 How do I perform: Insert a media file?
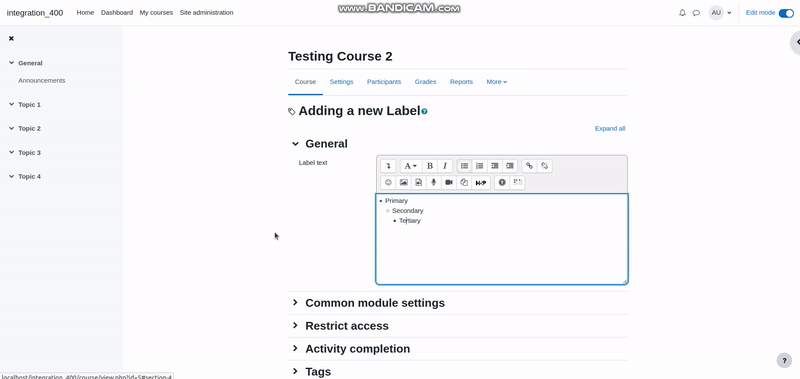(x=418, y=183)
